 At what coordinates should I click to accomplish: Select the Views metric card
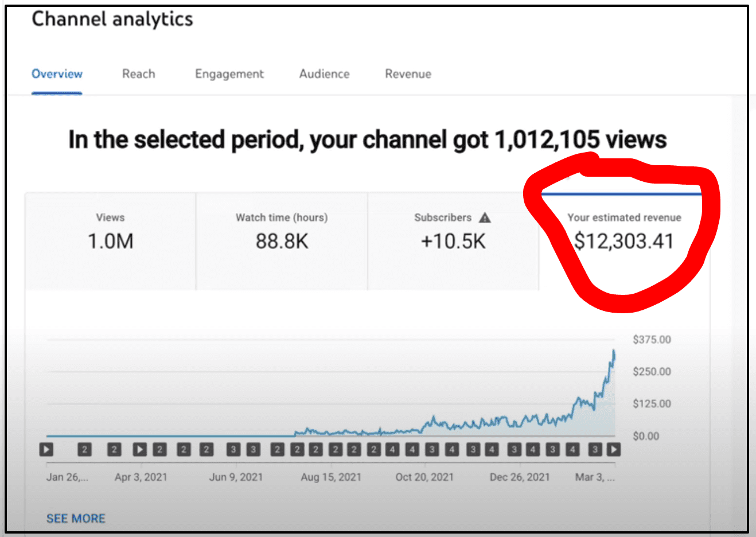(x=110, y=242)
